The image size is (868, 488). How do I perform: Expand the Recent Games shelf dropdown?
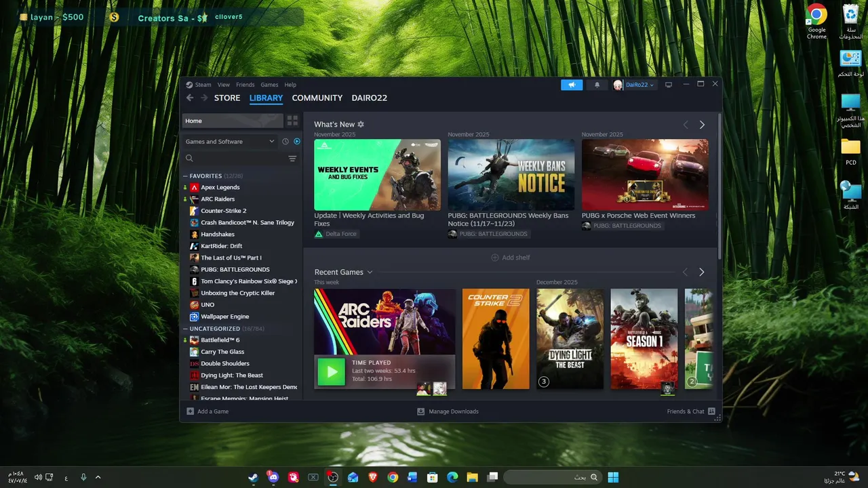click(x=370, y=272)
